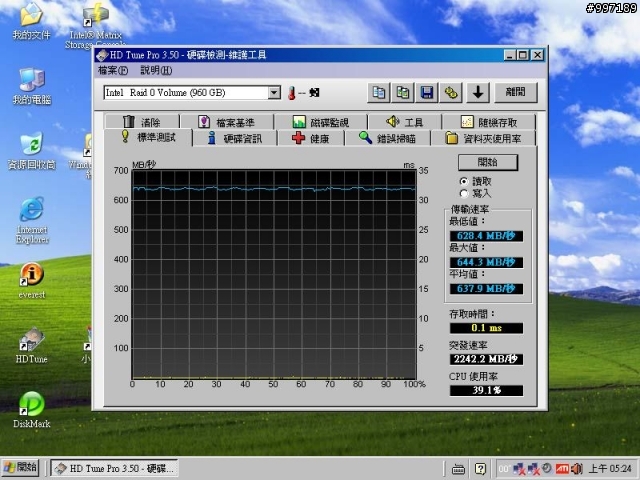Select the Internet Explorer desktop icon
Image resolution: width=640 pixels, height=480 pixels.
pyautogui.click(x=32, y=221)
